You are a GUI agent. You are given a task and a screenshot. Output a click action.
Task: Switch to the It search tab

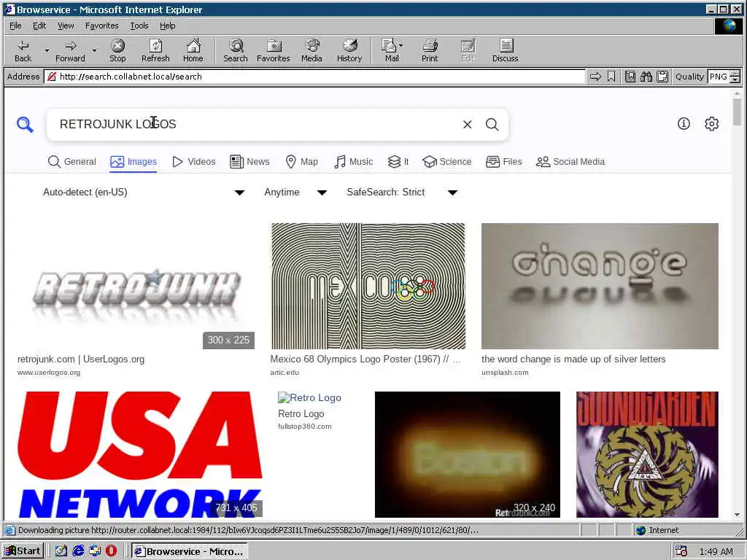pyautogui.click(x=398, y=162)
